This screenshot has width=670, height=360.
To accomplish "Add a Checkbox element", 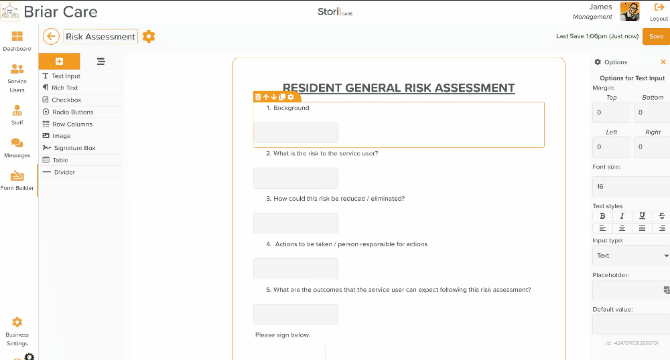I will (x=81, y=100).
